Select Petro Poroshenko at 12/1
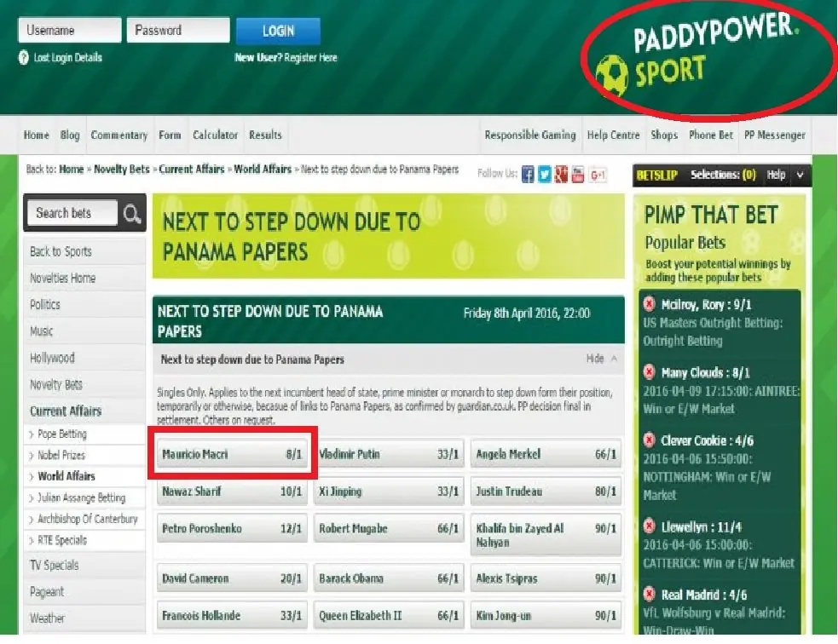The height and width of the screenshot is (644, 838). tap(232, 529)
